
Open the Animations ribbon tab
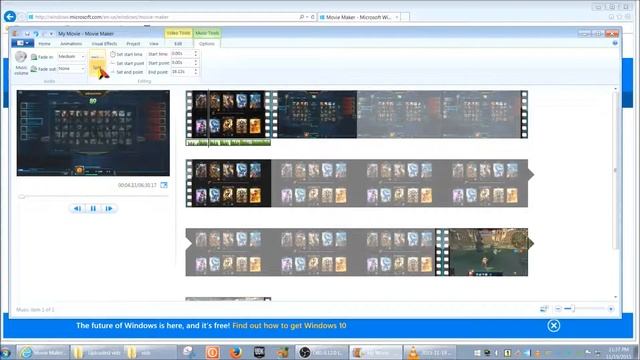[x=71, y=44]
